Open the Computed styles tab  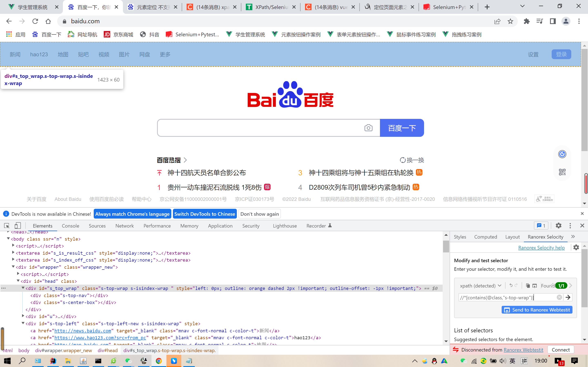pos(486,237)
